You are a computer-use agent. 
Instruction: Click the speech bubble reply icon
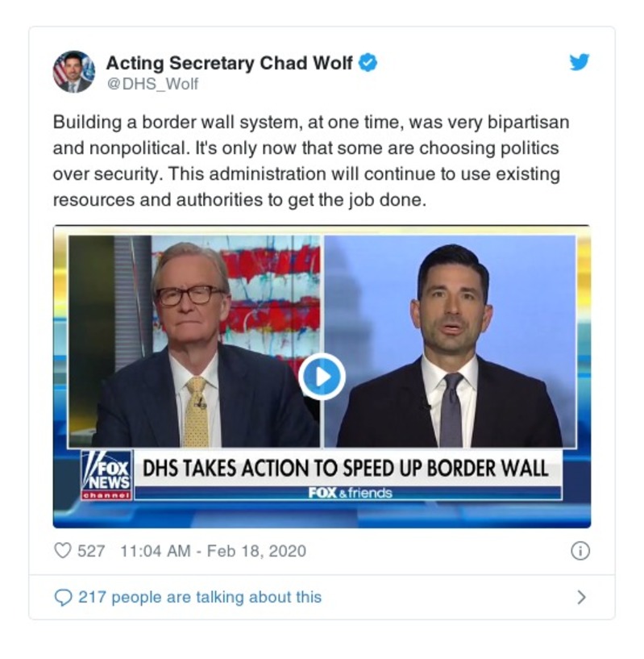(63, 597)
